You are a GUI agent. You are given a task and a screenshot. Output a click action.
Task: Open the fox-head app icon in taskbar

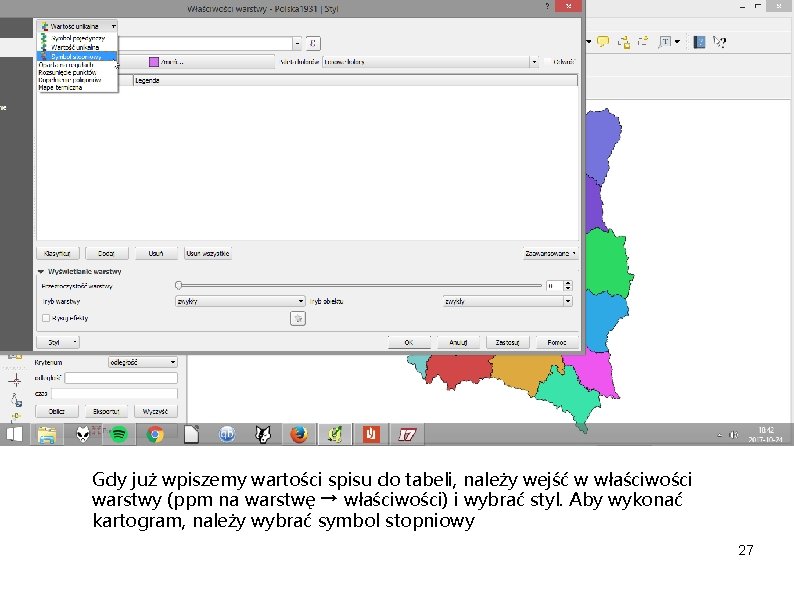pos(263,434)
